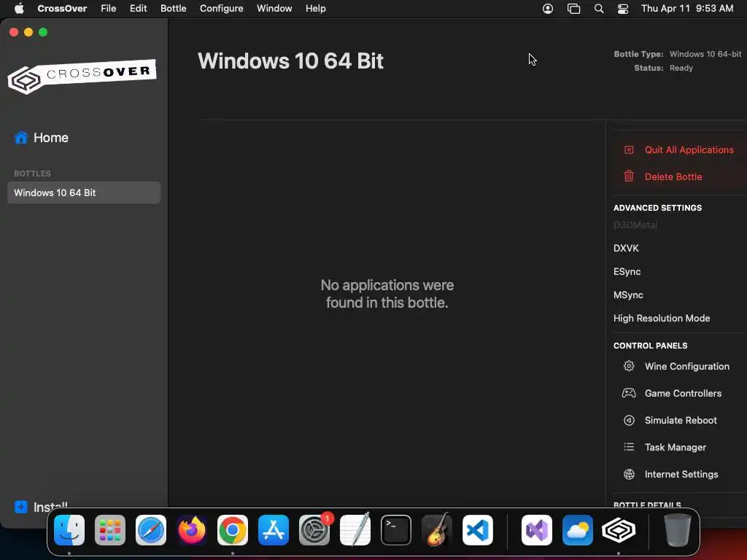Open Visual Studio Code from the Dock
This screenshot has width=747, height=560.
tap(477, 529)
